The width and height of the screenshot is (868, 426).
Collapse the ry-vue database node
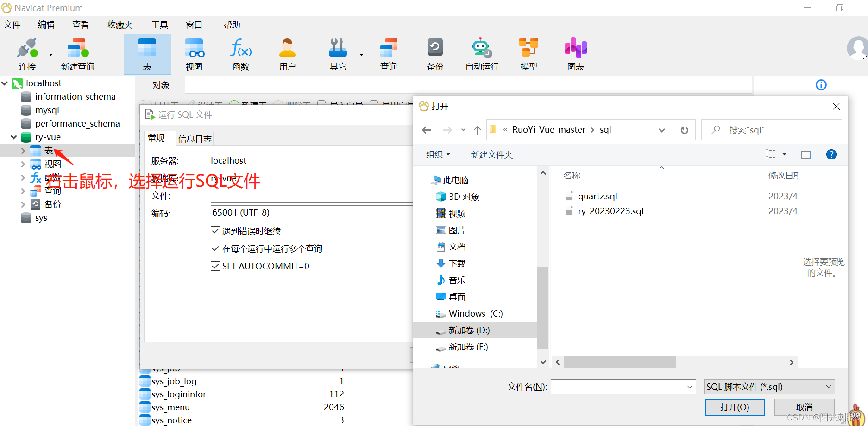point(14,137)
